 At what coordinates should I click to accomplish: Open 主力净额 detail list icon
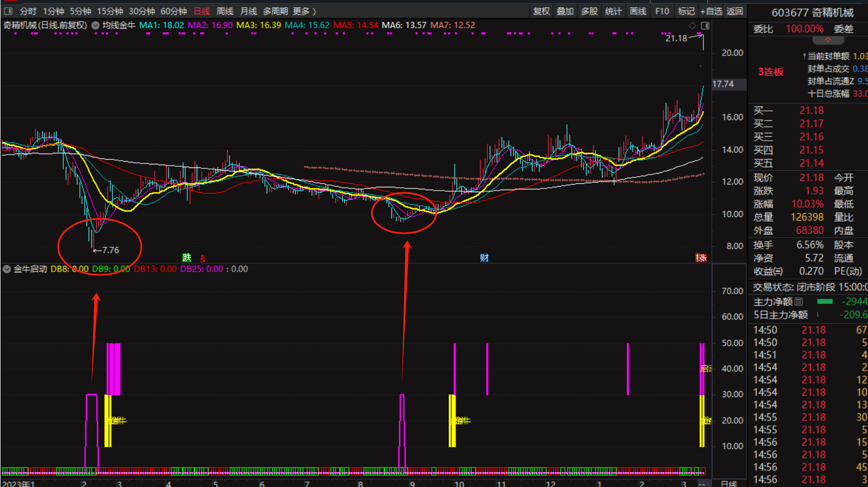(799, 301)
